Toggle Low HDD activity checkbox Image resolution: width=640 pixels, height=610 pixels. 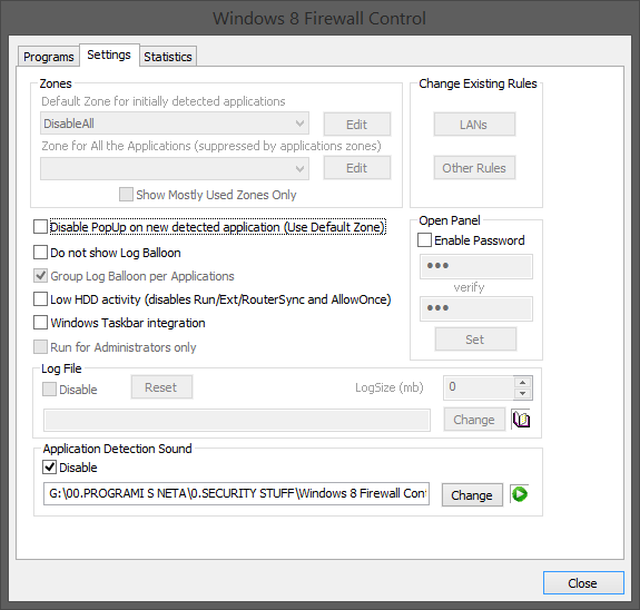point(41,299)
